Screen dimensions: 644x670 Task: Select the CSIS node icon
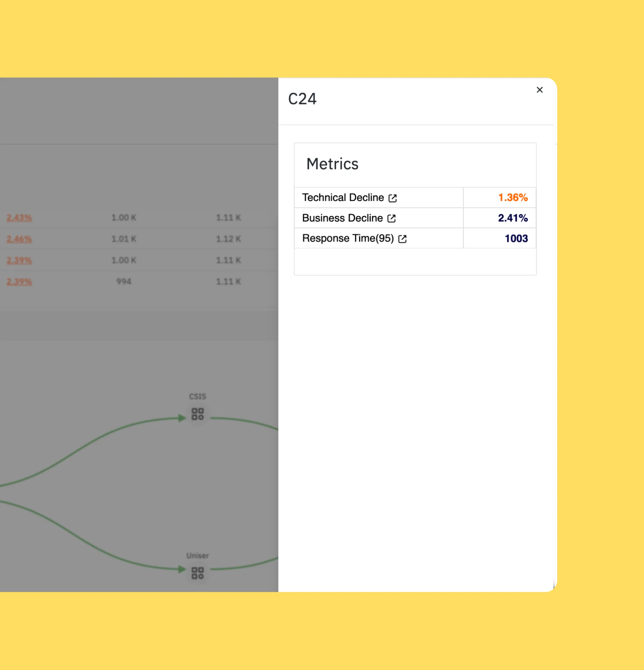click(197, 414)
